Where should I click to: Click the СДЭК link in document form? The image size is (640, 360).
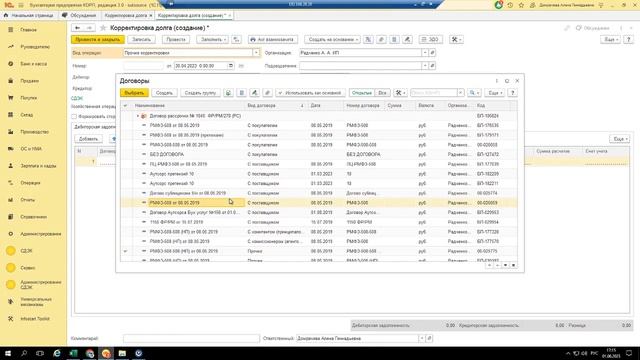click(76, 98)
